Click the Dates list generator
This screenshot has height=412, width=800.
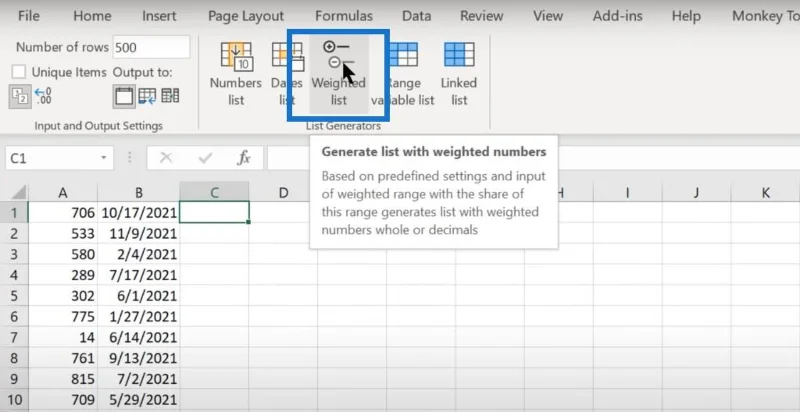288,73
